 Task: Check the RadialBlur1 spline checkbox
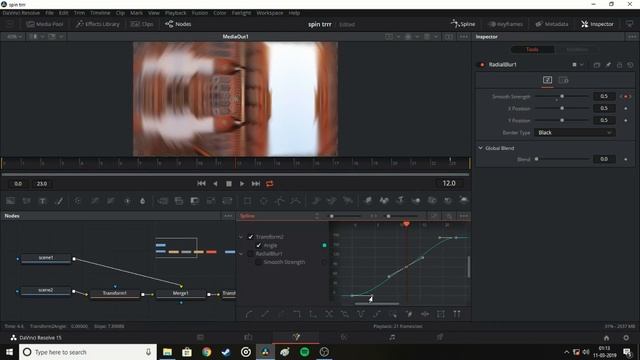tap(251, 253)
